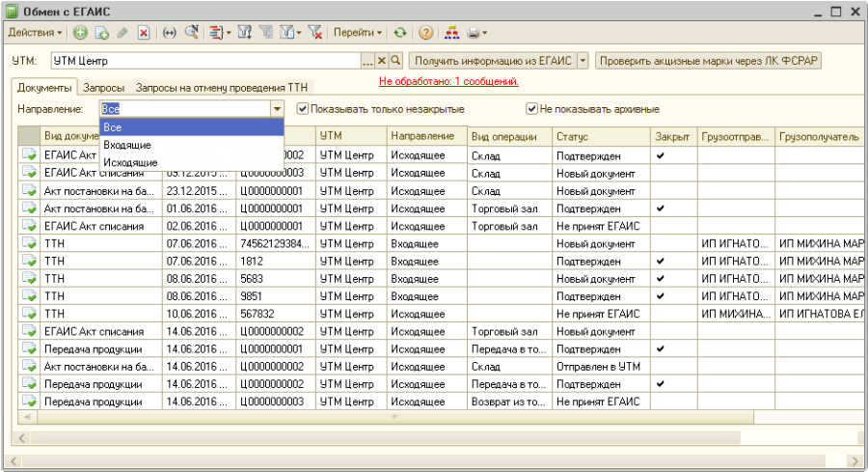The image size is (868, 472).
Task: Click the Закрыт column header
Action: pyautogui.click(x=673, y=136)
